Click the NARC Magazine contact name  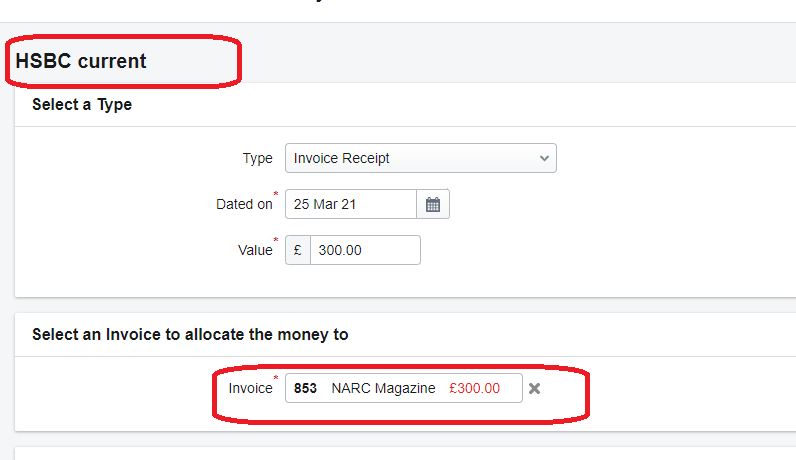(383, 388)
